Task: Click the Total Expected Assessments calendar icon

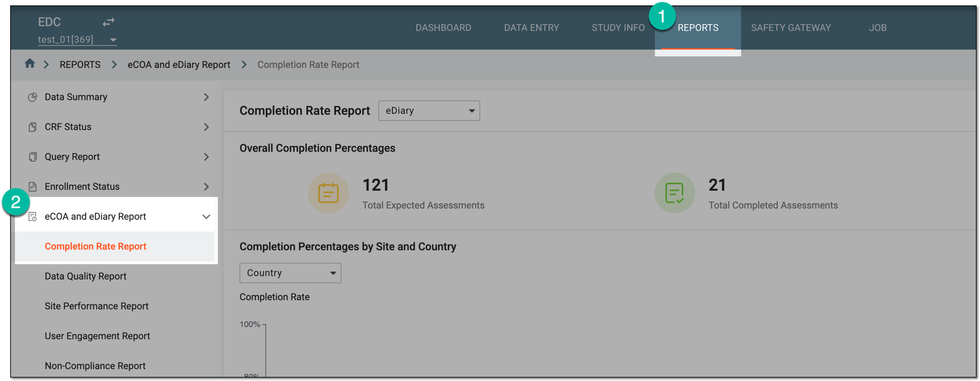Action: point(328,193)
